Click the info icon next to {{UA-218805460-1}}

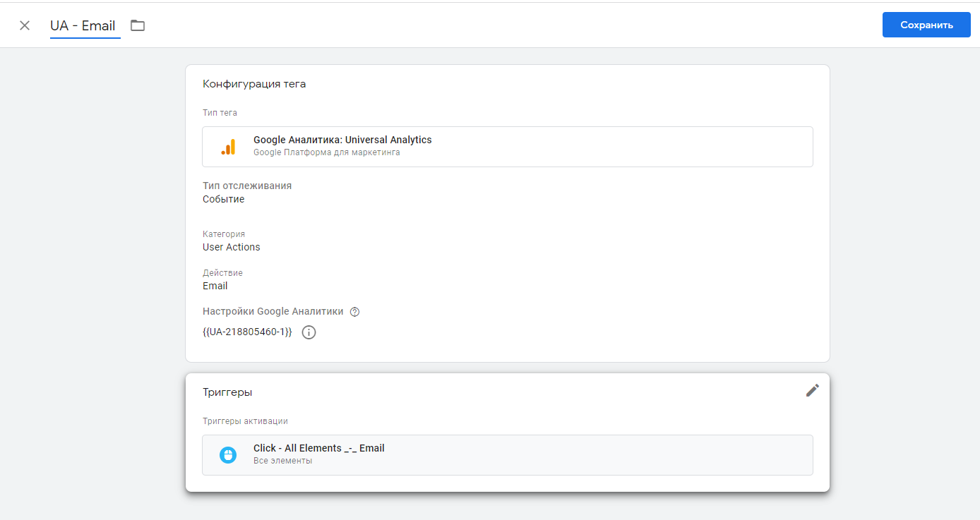[x=309, y=332]
